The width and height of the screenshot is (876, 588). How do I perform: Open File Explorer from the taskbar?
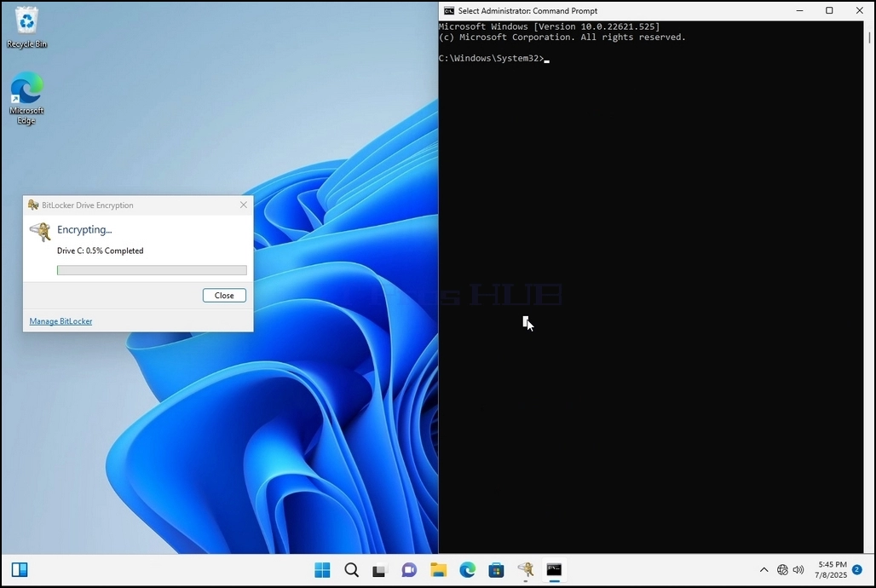(x=439, y=569)
